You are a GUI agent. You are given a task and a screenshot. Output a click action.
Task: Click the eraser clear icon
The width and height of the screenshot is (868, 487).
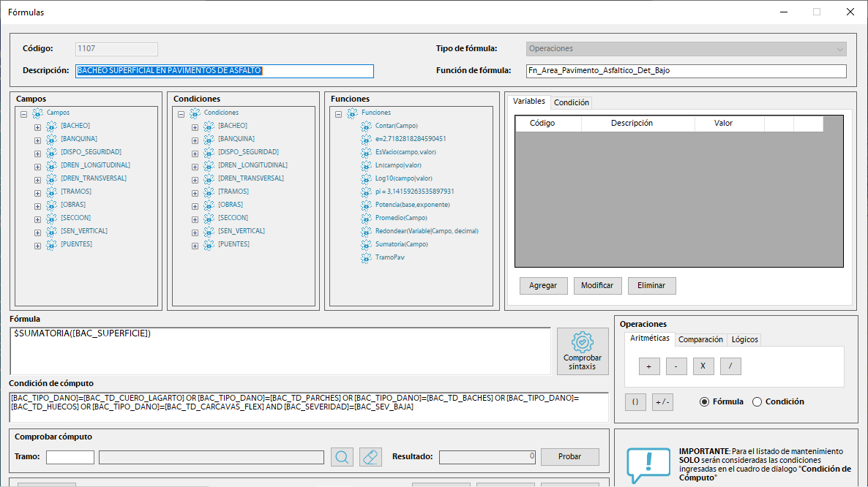[371, 457]
